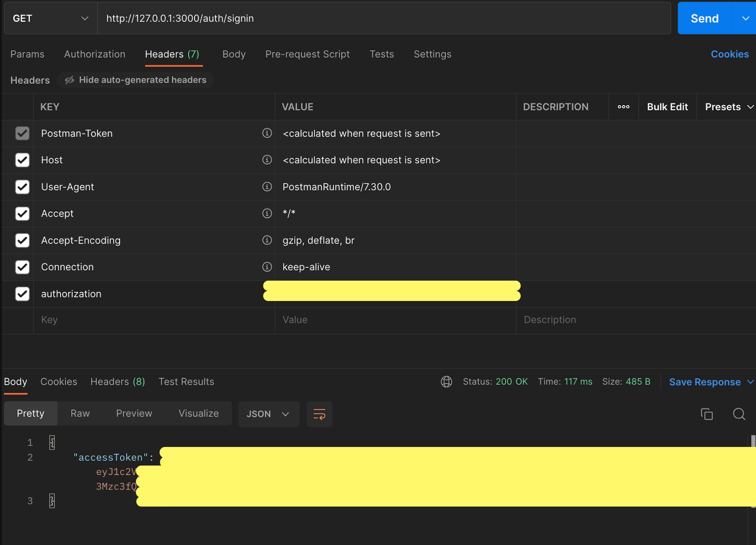The image size is (756, 545).
Task: Open search in response body
Action: (x=739, y=414)
